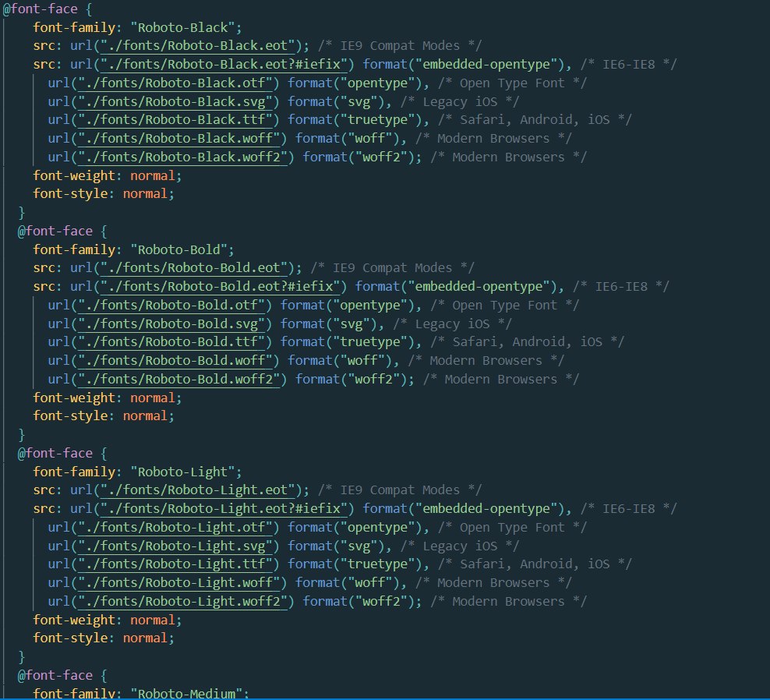Click the Roboto-Light.eot?#iefix path
The height and width of the screenshot is (700, 770).
(x=224, y=508)
